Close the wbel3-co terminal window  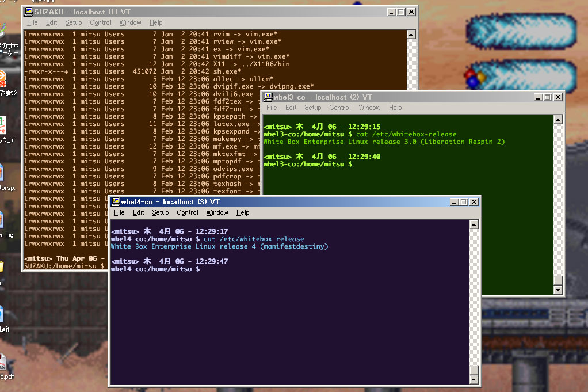click(x=556, y=97)
